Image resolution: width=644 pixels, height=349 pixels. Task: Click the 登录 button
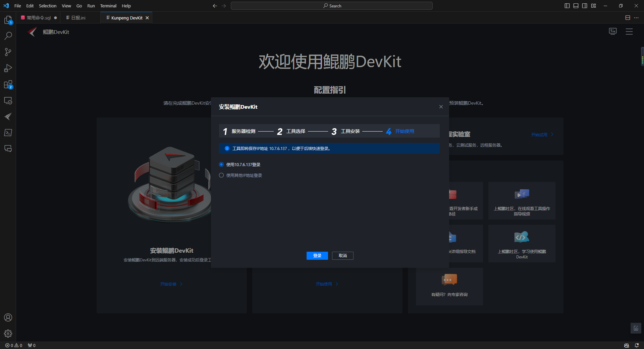point(317,256)
